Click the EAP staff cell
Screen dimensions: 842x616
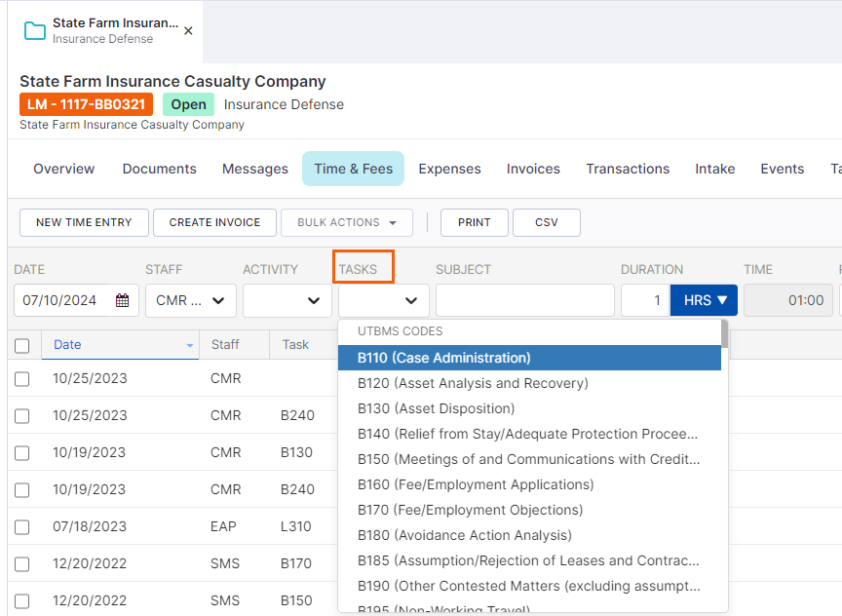pyautogui.click(x=223, y=526)
